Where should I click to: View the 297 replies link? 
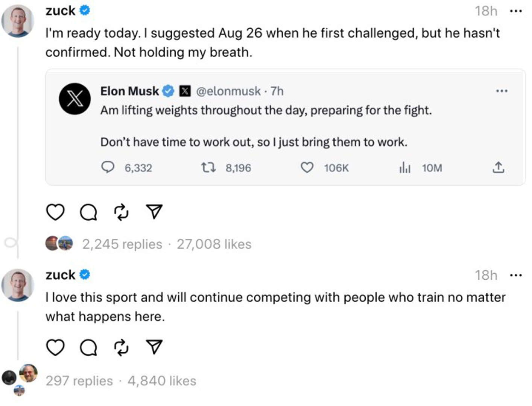pyautogui.click(x=79, y=381)
